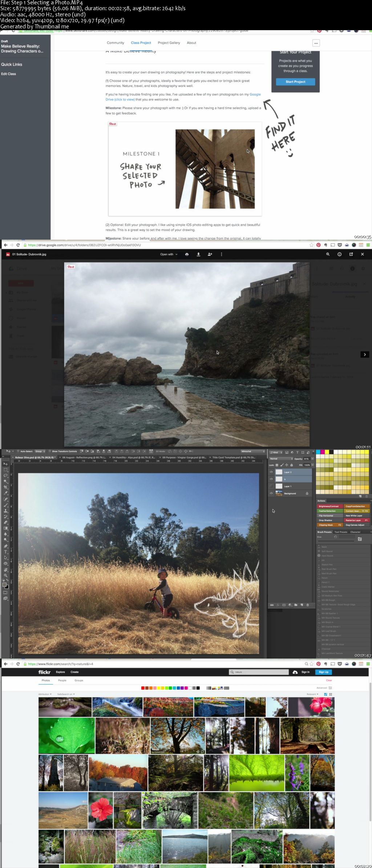Click Flickr search field containing nature
Image resolution: width=372 pixels, height=868 pixels.
259,672
